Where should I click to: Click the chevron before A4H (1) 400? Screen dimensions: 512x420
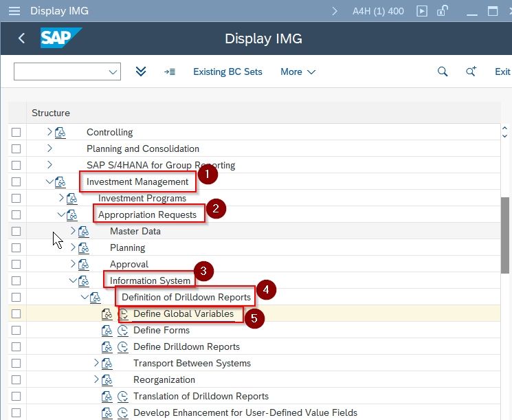(335, 11)
